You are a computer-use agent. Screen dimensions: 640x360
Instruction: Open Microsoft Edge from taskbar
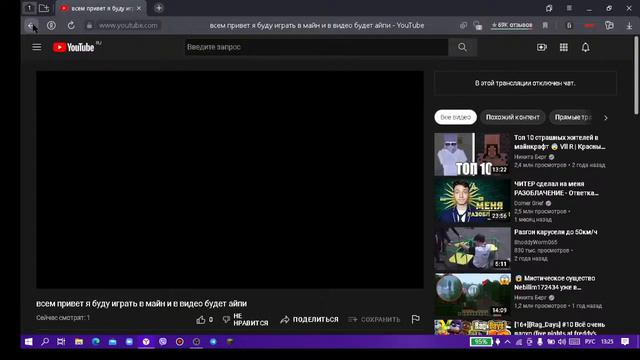coord(96,342)
